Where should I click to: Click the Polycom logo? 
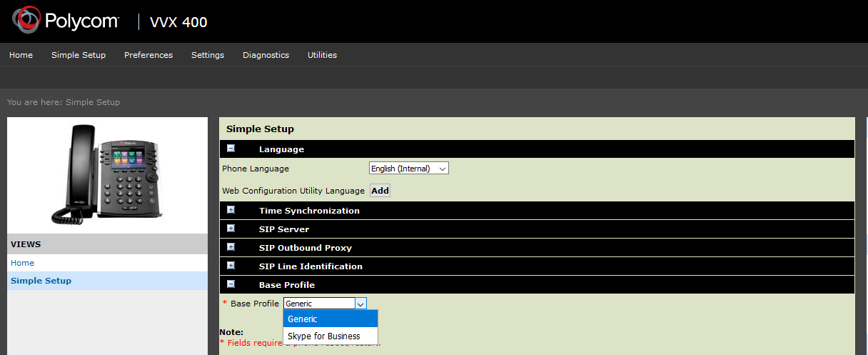click(x=66, y=21)
